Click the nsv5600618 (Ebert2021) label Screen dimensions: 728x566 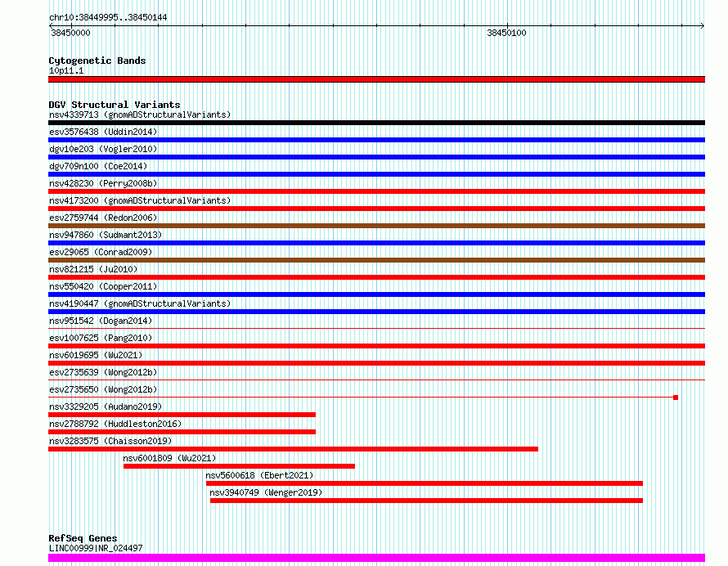[259, 475]
